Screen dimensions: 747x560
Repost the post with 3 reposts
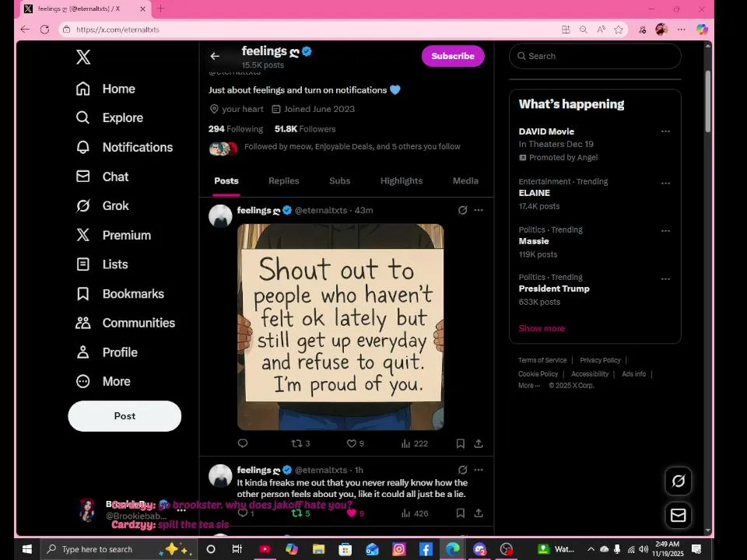tap(300, 443)
